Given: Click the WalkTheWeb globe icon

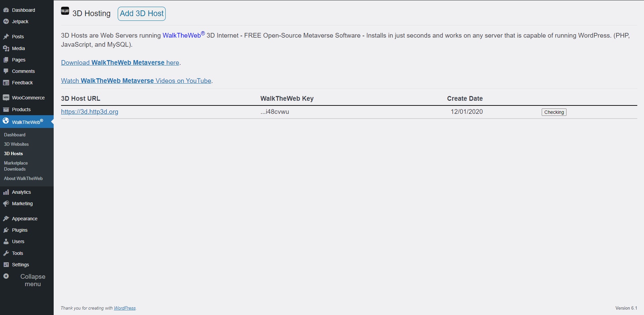Looking at the screenshot, I should click(6, 121).
